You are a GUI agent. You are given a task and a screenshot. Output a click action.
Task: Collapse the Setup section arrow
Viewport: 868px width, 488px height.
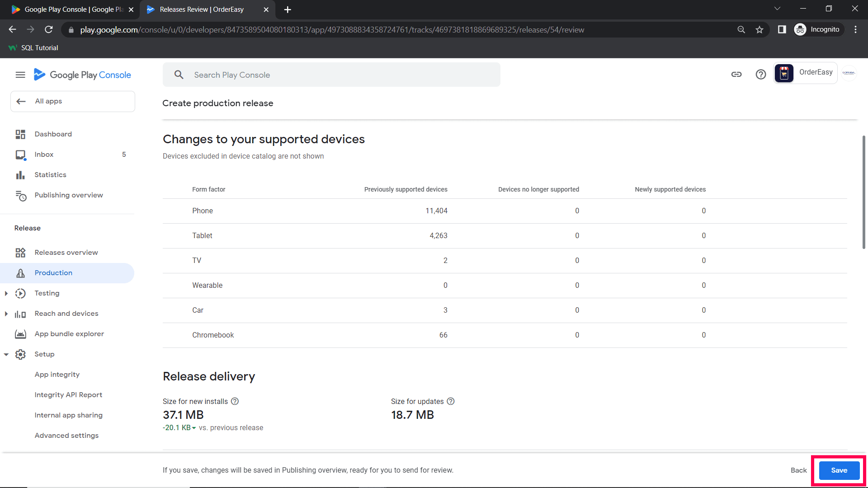(x=6, y=354)
